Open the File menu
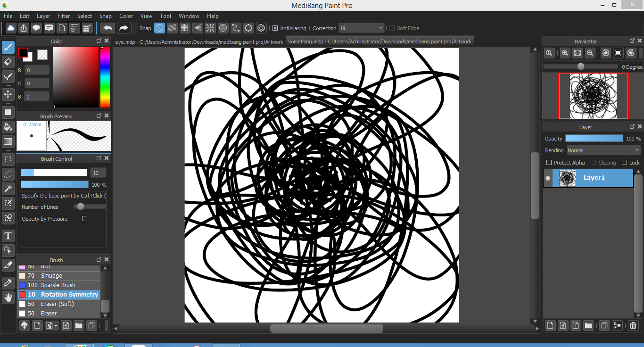This screenshot has height=347, width=644. 8,16
